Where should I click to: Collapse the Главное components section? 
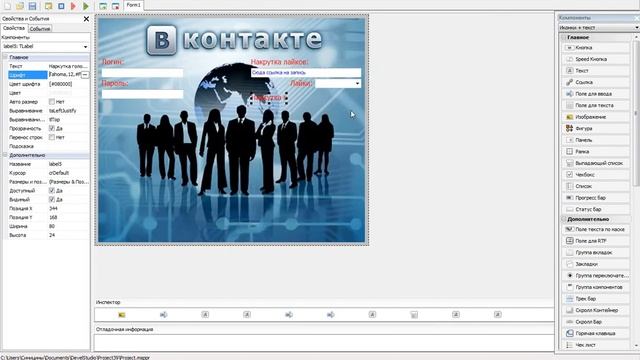(563, 37)
